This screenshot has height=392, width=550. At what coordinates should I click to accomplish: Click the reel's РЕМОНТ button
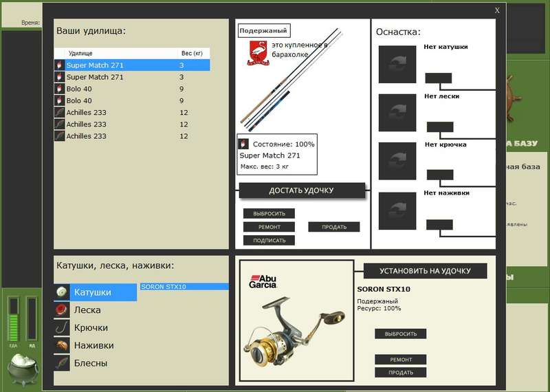401,360
